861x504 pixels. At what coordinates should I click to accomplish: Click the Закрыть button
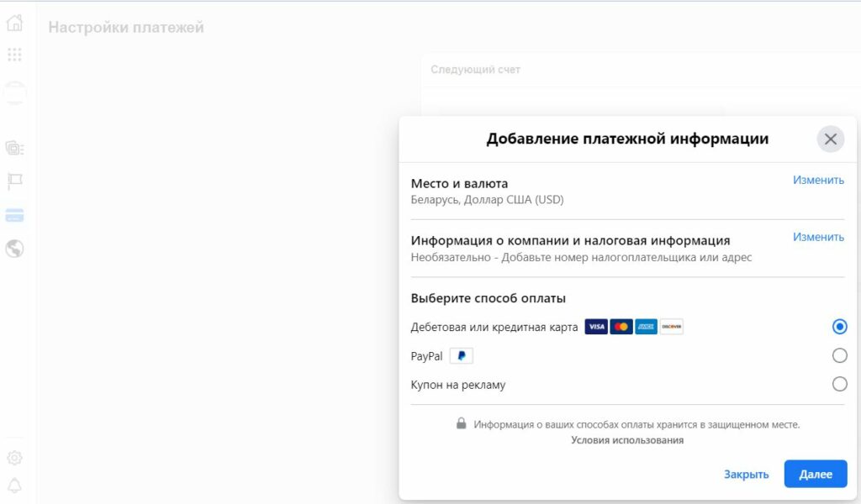(x=747, y=475)
